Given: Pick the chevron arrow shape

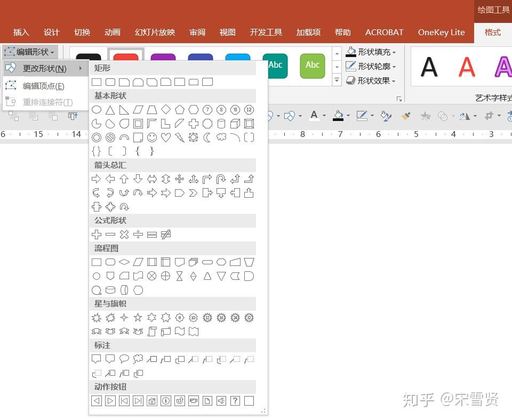Looking at the screenshot, I should tap(193, 193).
